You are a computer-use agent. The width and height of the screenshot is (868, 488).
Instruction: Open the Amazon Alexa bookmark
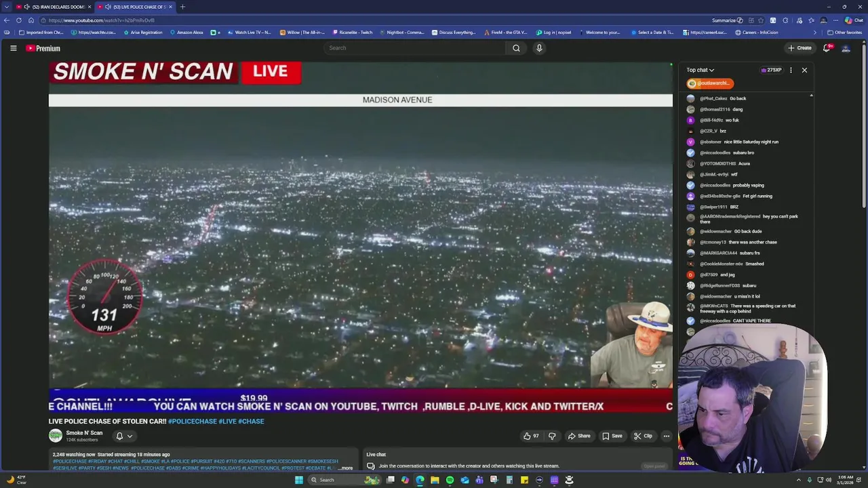186,33
